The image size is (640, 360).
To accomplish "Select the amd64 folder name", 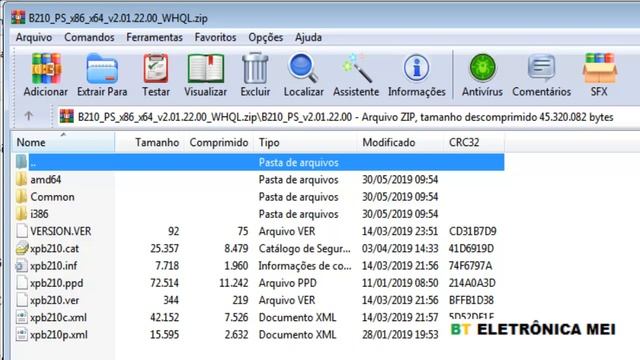I will tap(46, 180).
